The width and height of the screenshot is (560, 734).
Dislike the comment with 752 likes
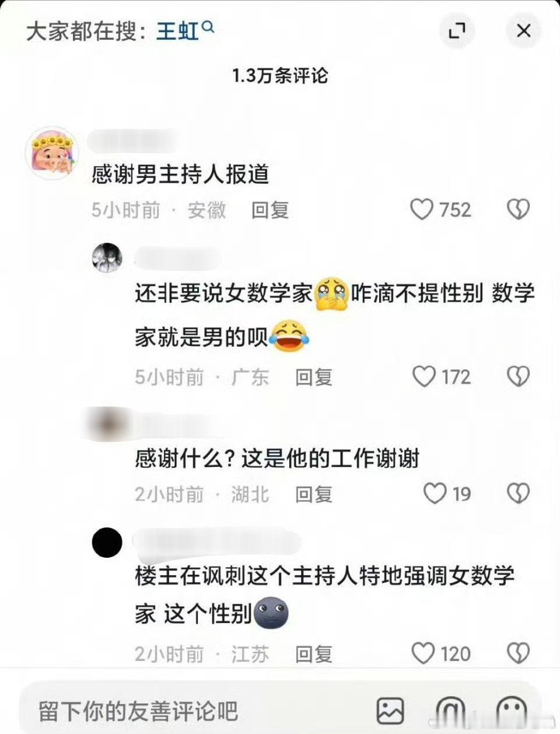[518, 209]
